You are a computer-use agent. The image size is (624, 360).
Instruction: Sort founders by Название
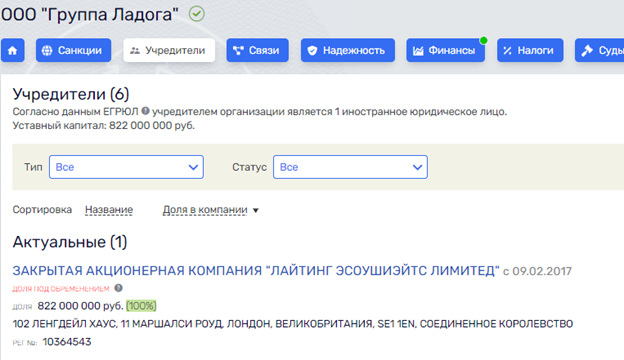(x=109, y=210)
